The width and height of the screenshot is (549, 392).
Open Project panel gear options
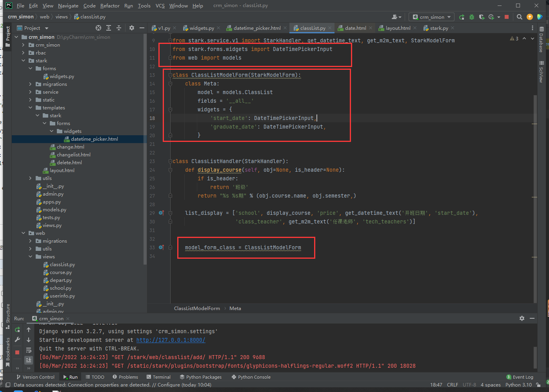[x=132, y=28]
